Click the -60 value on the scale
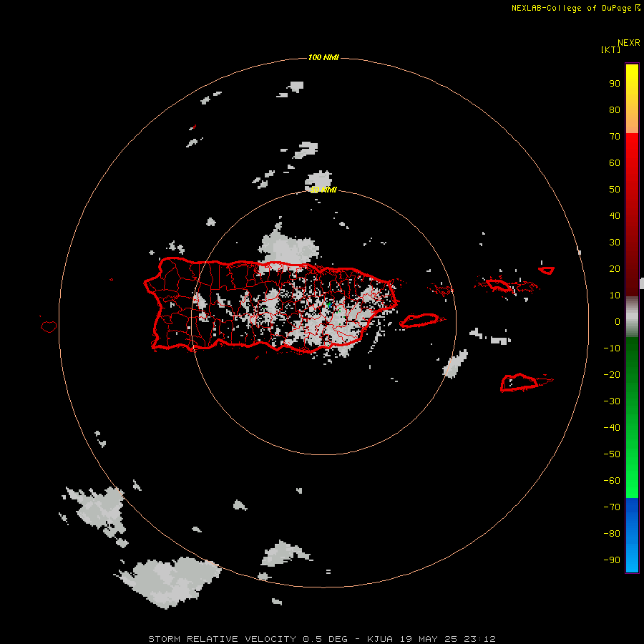 [612, 481]
